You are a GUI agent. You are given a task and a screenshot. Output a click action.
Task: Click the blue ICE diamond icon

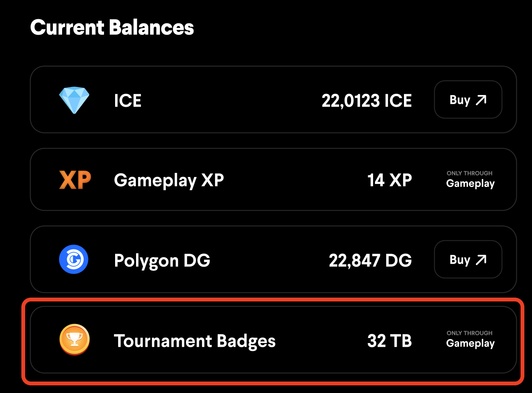pyautogui.click(x=74, y=100)
